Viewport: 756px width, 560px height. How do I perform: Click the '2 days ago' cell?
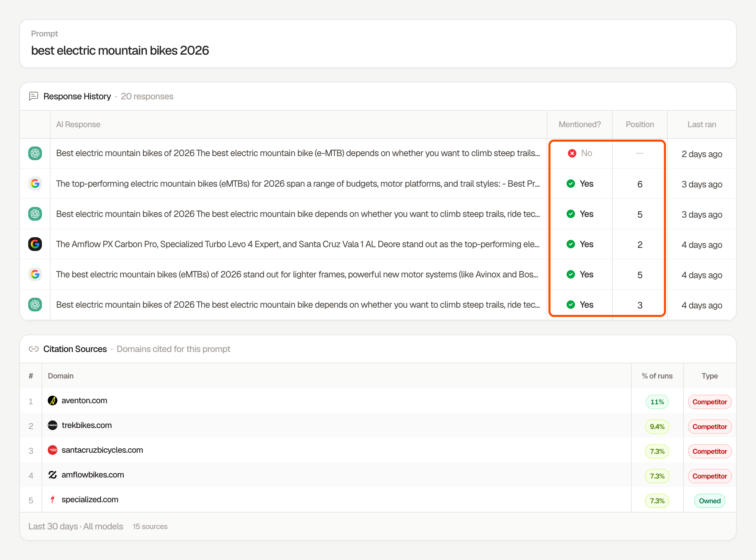pos(702,154)
